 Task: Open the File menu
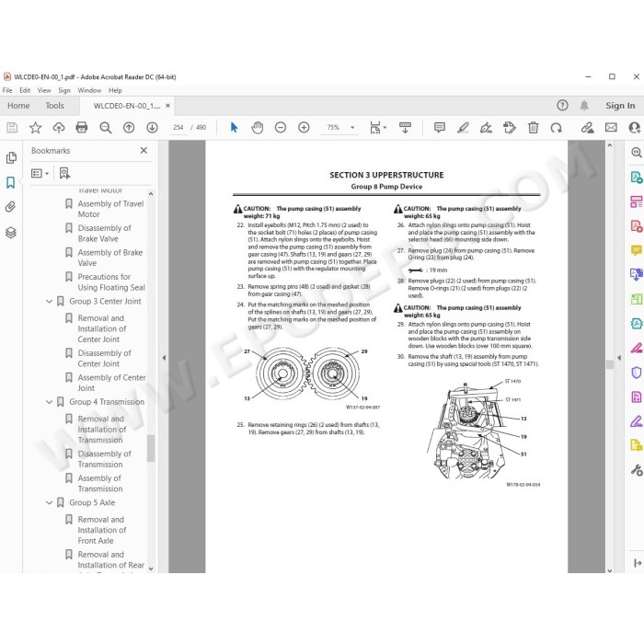point(7,90)
